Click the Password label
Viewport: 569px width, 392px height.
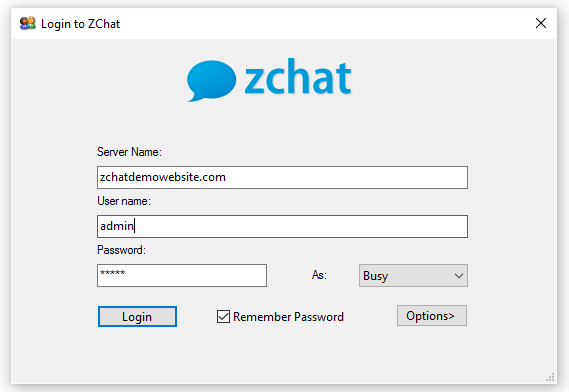click(121, 250)
